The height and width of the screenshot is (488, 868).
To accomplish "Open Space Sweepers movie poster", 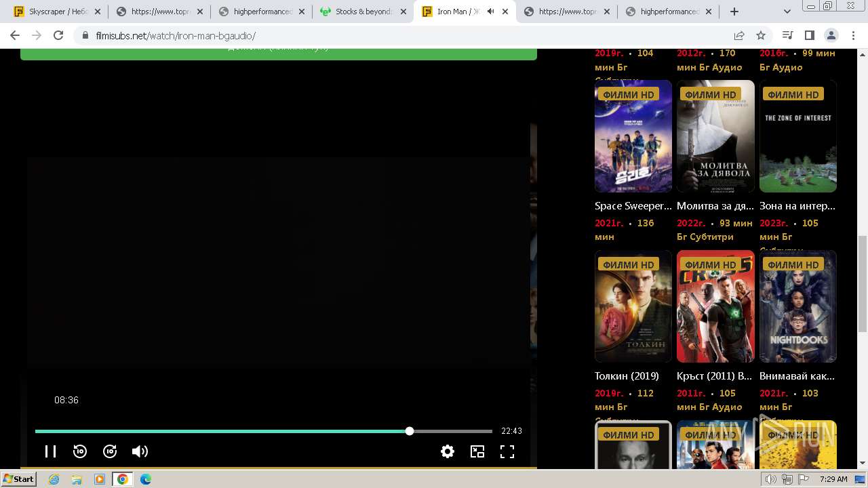I will click(x=633, y=136).
